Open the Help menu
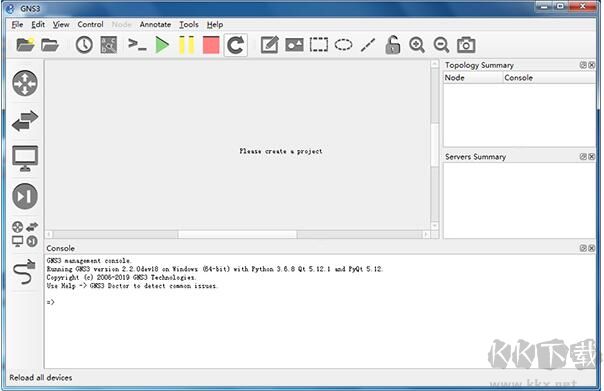The image size is (604, 391). 215,25
